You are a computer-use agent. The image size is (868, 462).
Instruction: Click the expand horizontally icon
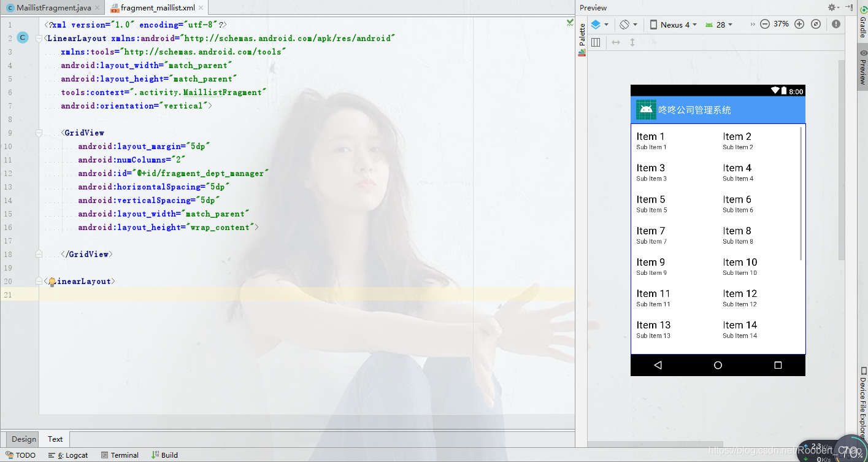(x=616, y=42)
